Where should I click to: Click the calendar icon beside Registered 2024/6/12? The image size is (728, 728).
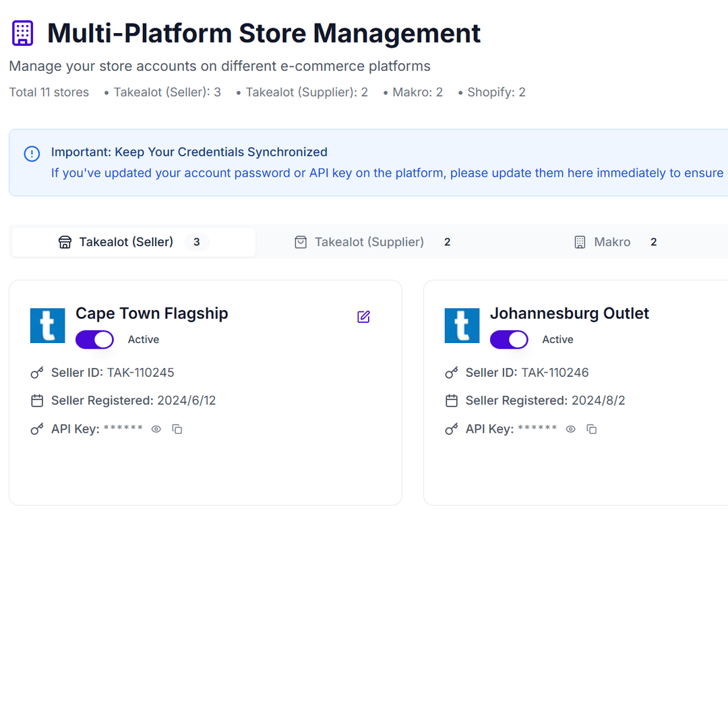click(37, 400)
